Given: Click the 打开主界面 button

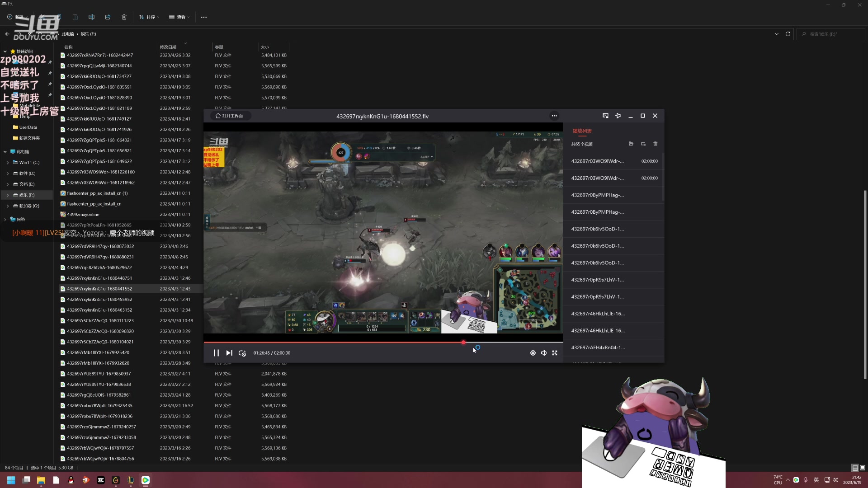Looking at the screenshot, I should tap(230, 116).
